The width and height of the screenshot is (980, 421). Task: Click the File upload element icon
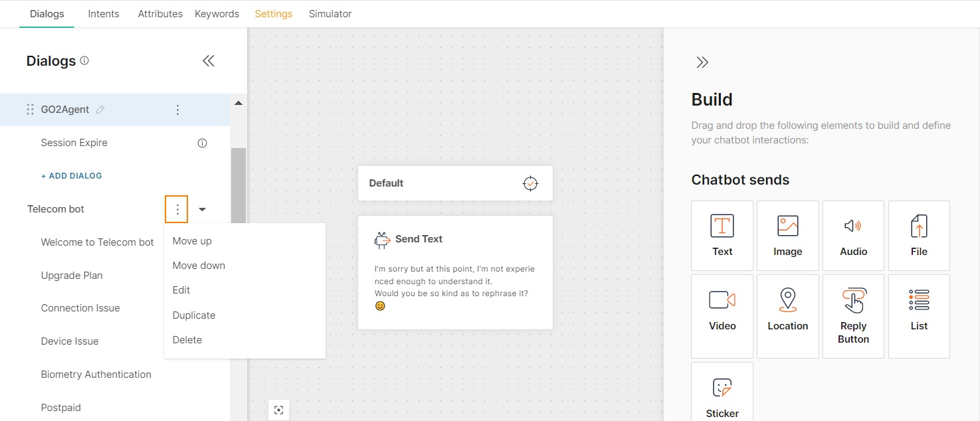pyautogui.click(x=919, y=226)
